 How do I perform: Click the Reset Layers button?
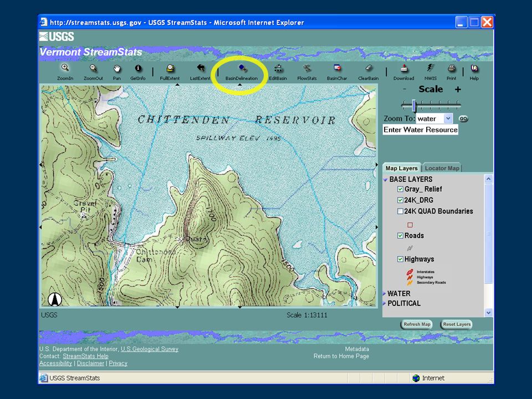tap(457, 324)
